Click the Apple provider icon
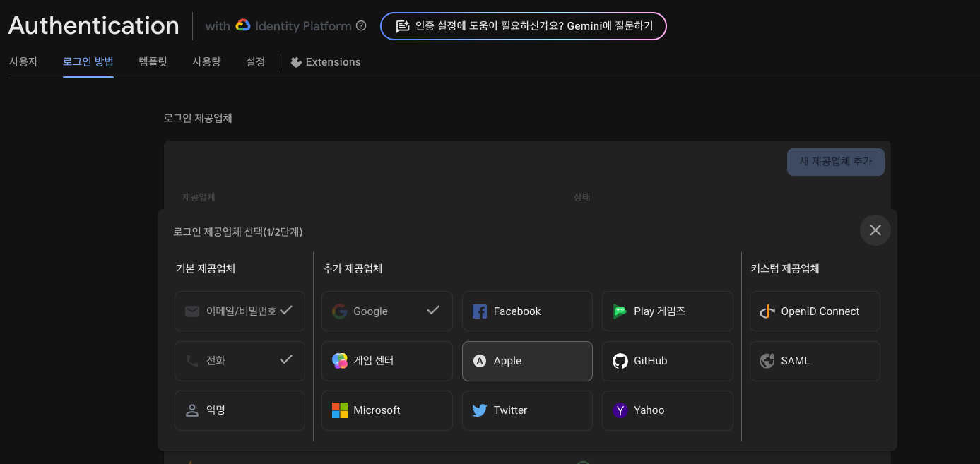Screen dimensions: 980x464 (x=480, y=361)
